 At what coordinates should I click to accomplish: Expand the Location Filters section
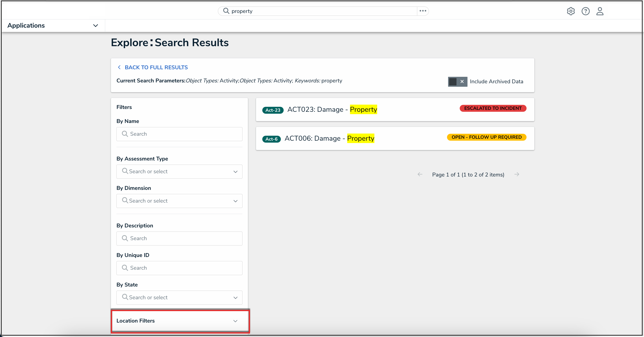tap(180, 321)
